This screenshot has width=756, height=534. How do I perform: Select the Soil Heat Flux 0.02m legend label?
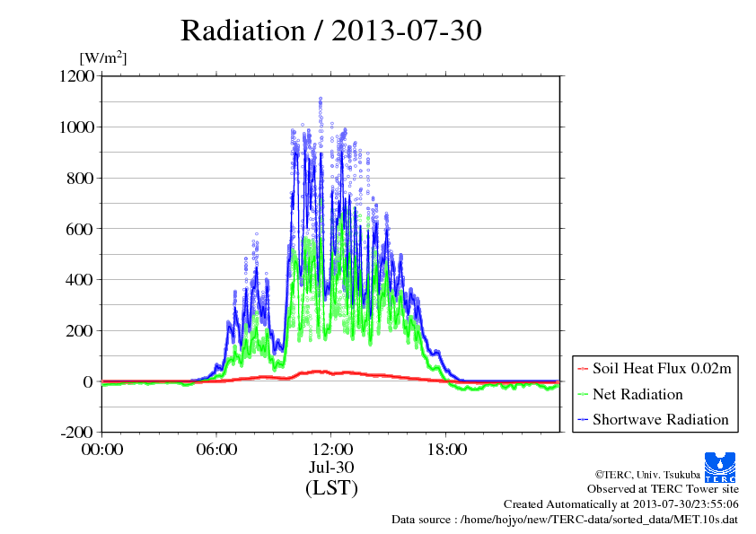click(x=661, y=369)
